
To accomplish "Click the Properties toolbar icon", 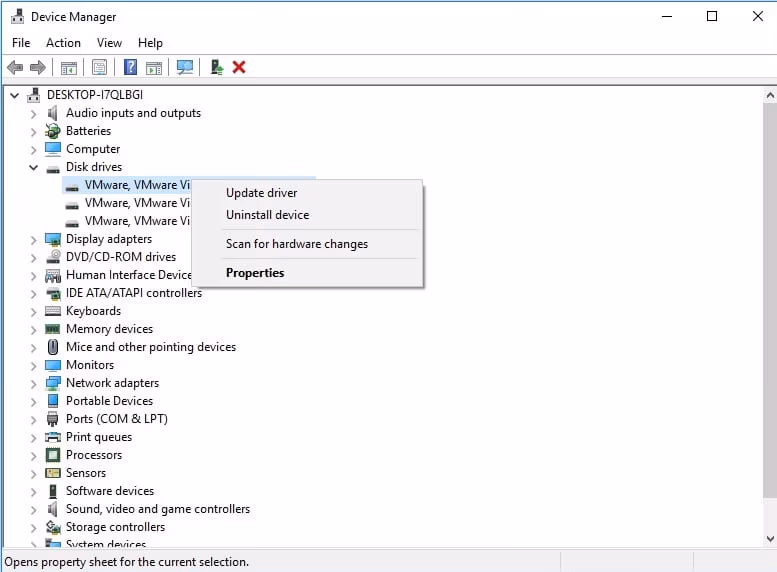I will (x=99, y=67).
